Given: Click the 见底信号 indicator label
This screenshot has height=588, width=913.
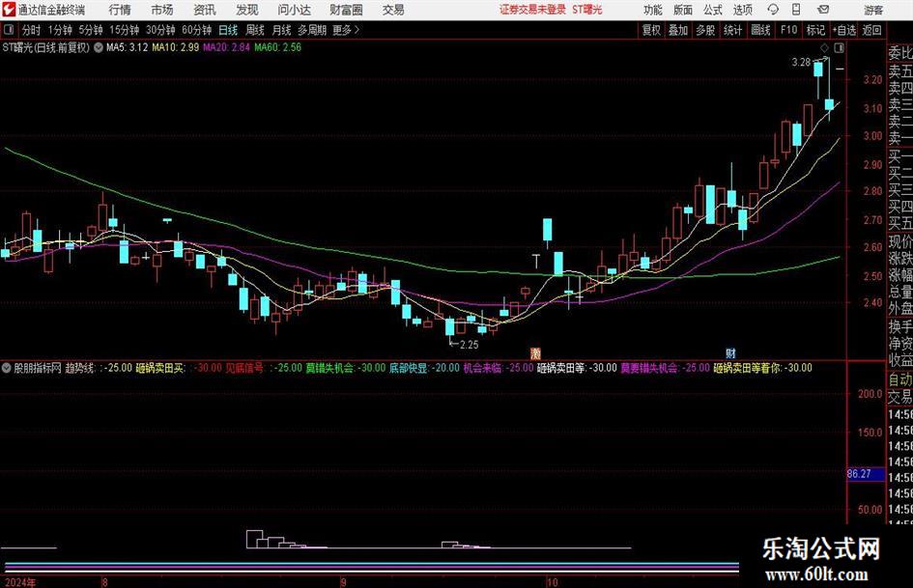Looking at the screenshot, I should (244, 368).
